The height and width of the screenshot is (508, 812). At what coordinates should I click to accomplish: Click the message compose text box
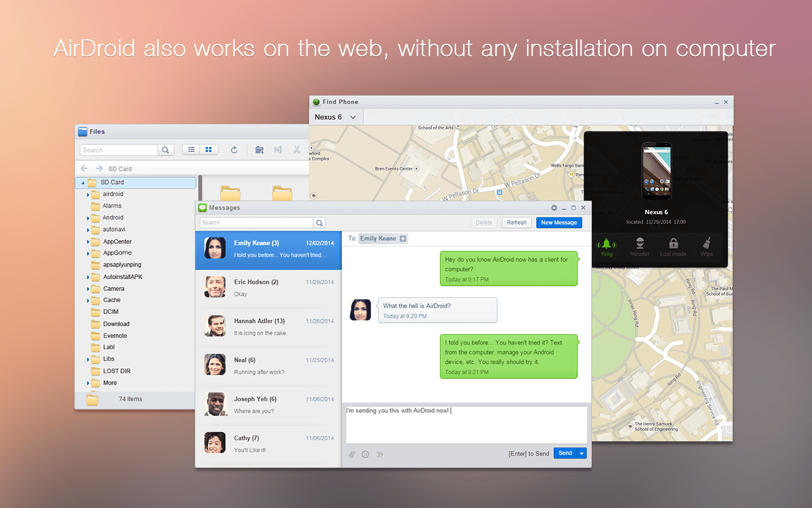pyautogui.click(x=466, y=425)
